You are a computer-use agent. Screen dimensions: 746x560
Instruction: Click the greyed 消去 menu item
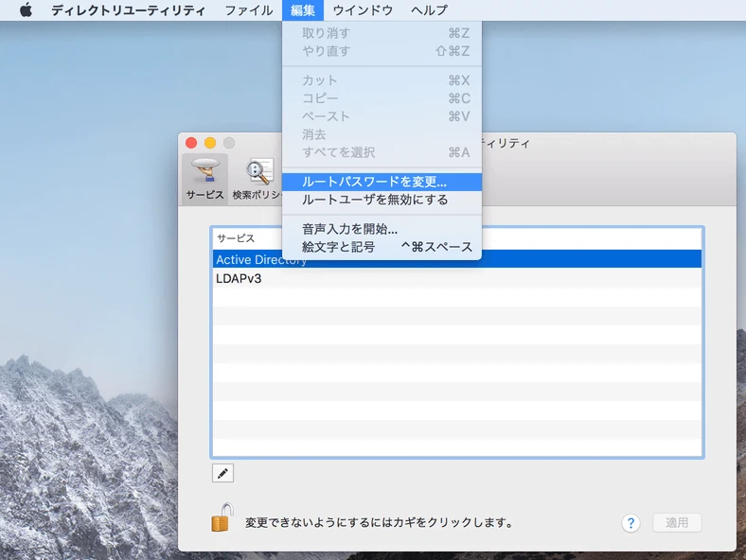point(382,134)
